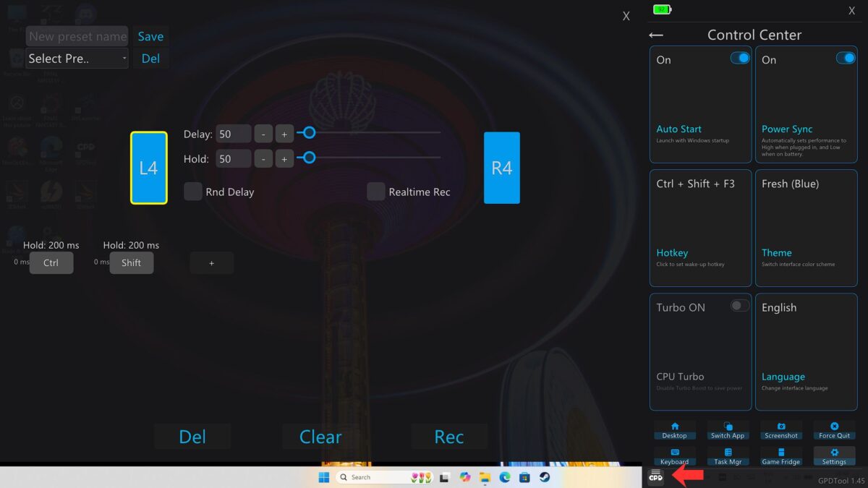The height and width of the screenshot is (488, 868).
Task: Disable Power Sync
Action: (846, 58)
